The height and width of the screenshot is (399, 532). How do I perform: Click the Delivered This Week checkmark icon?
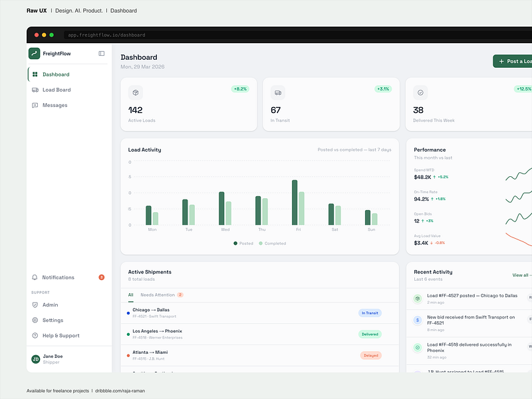420,92
